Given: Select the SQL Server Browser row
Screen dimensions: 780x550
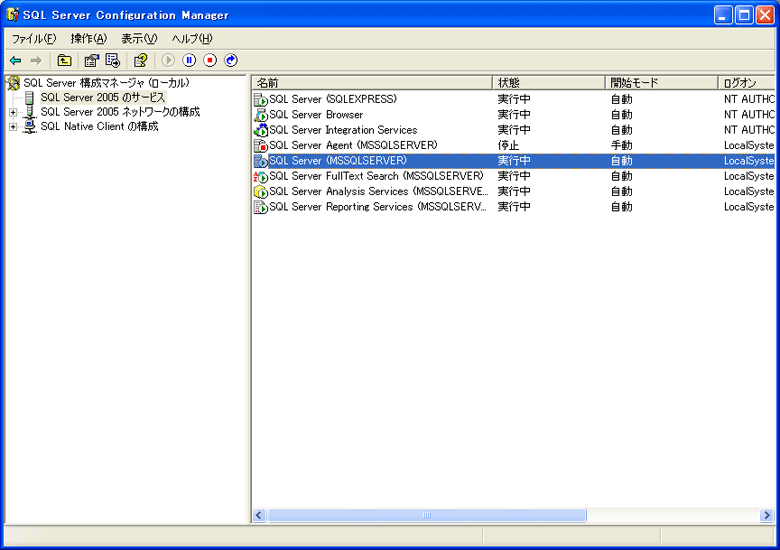Looking at the screenshot, I should click(514, 115).
